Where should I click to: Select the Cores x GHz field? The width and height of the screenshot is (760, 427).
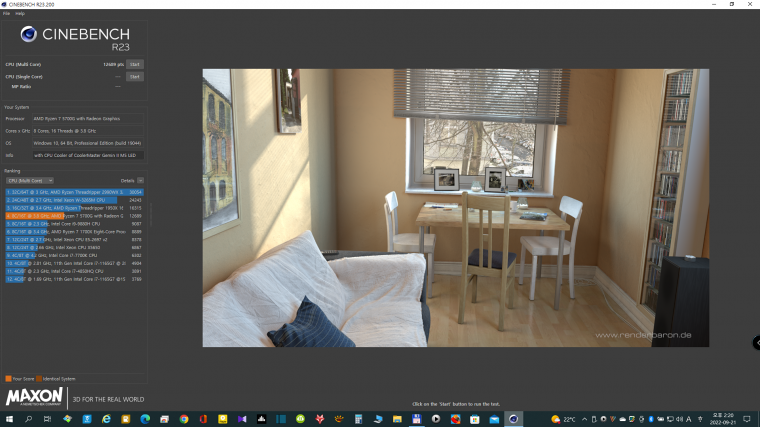(88, 131)
